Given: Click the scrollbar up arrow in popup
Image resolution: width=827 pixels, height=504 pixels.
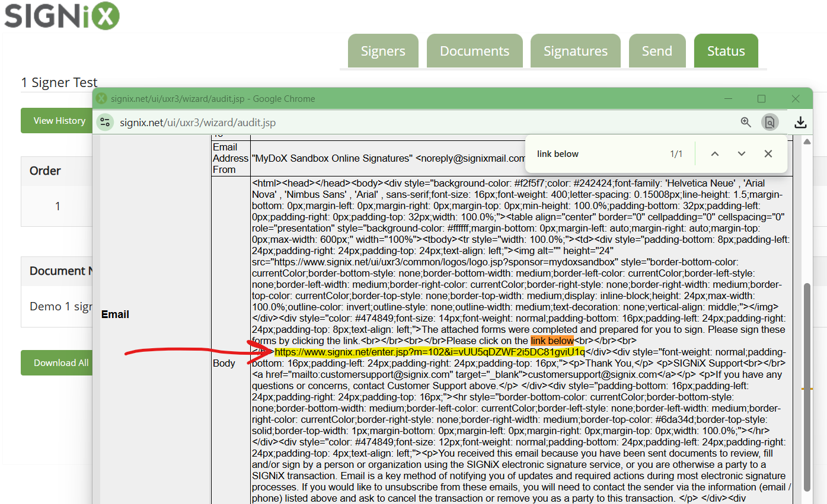Looking at the screenshot, I should [807, 142].
